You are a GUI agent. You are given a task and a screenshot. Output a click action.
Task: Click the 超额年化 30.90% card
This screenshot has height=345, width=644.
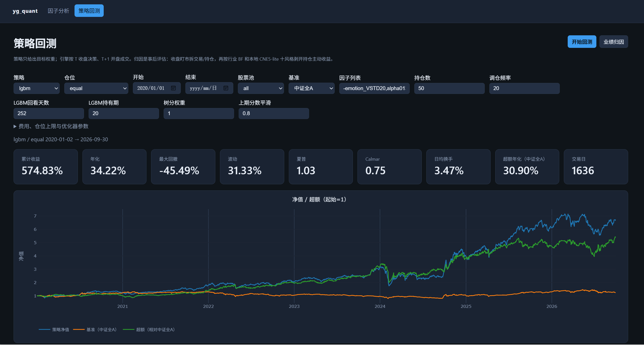[x=527, y=167]
